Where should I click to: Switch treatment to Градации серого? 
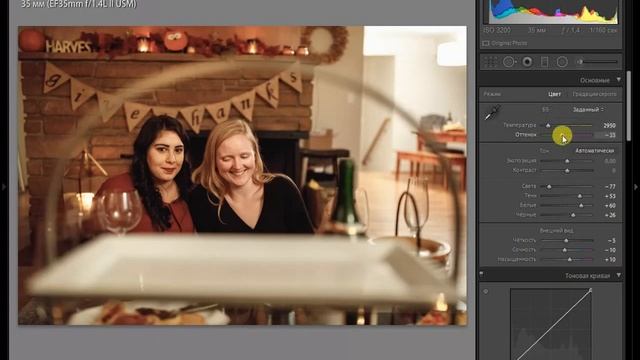[x=594, y=94]
